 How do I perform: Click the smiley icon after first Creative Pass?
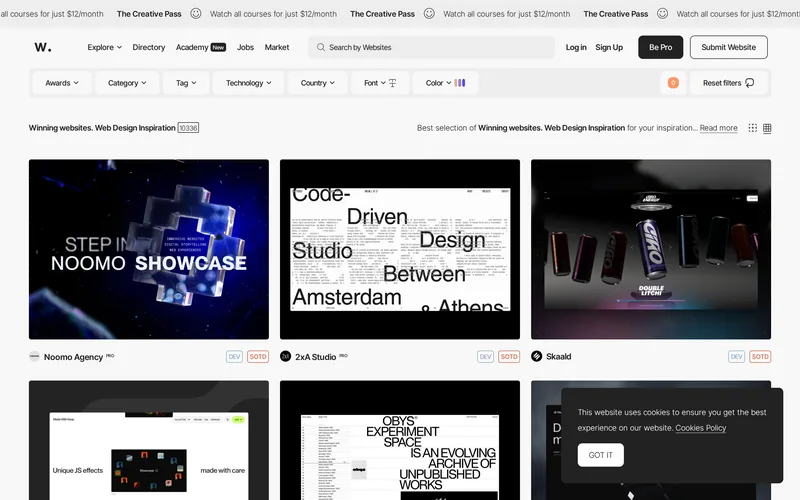tap(196, 14)
